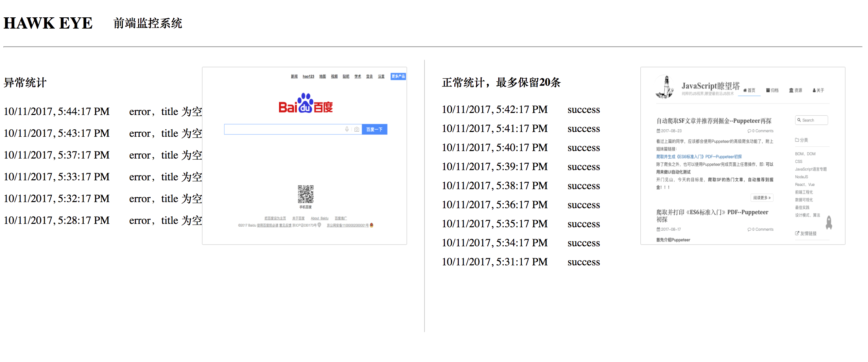The width and height of the screenshot is (868, 362).
Task: Click the 学术 link in Baidu nav
Action: click(358, 77)
